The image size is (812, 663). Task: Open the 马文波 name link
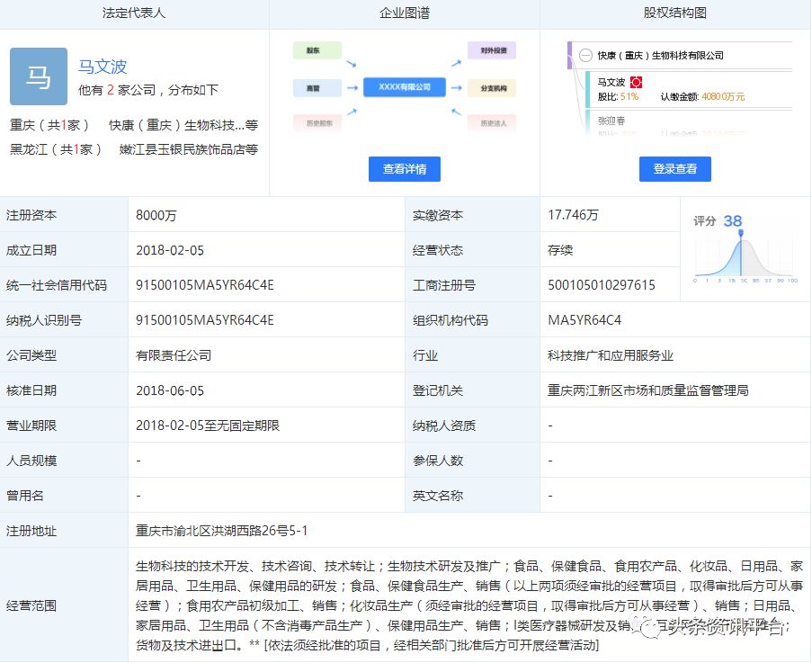pyautogui.click(x=103, y=66)
